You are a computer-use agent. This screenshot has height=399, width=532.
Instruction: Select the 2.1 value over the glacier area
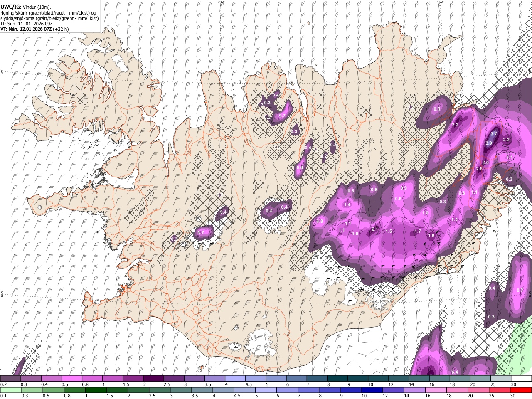click(x=375, y=229)
